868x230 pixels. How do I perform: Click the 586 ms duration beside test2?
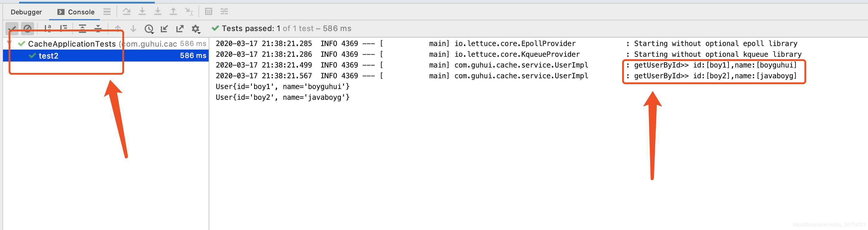(193, 56)
